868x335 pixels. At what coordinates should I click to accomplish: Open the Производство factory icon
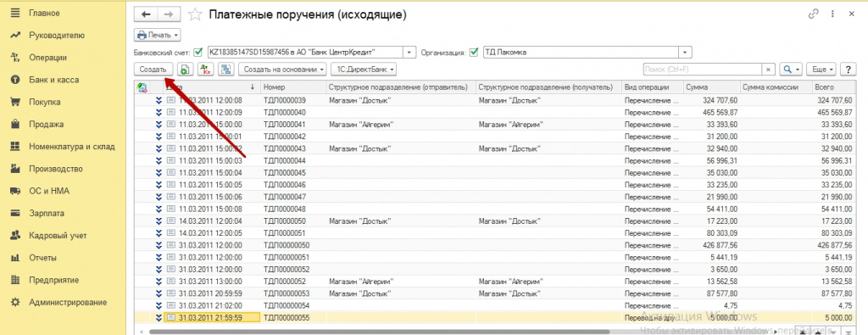(15, 168)
